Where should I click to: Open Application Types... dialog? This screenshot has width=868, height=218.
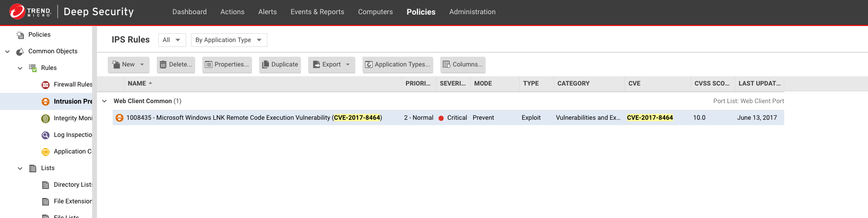398,65
